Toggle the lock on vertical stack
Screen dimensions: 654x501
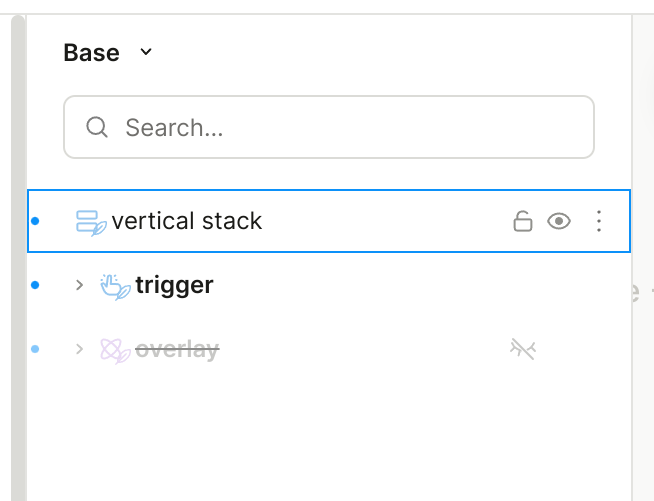522,221
